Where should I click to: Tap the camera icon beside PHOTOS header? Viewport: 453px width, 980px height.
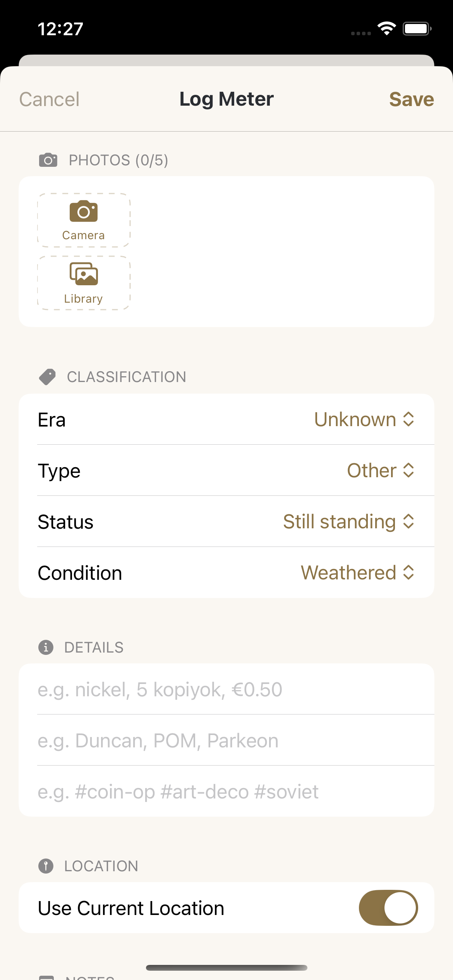pyautogui.click(x=48, y=160)
